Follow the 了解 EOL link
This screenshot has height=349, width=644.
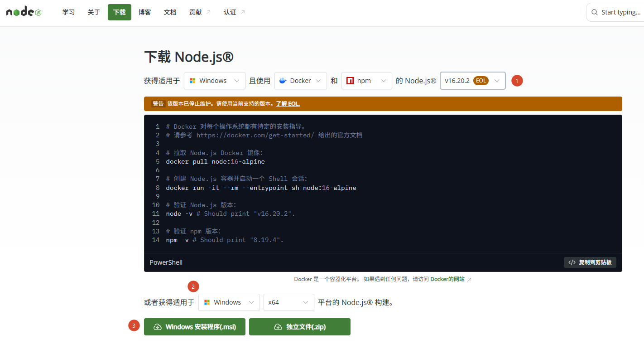click(288, 104)
